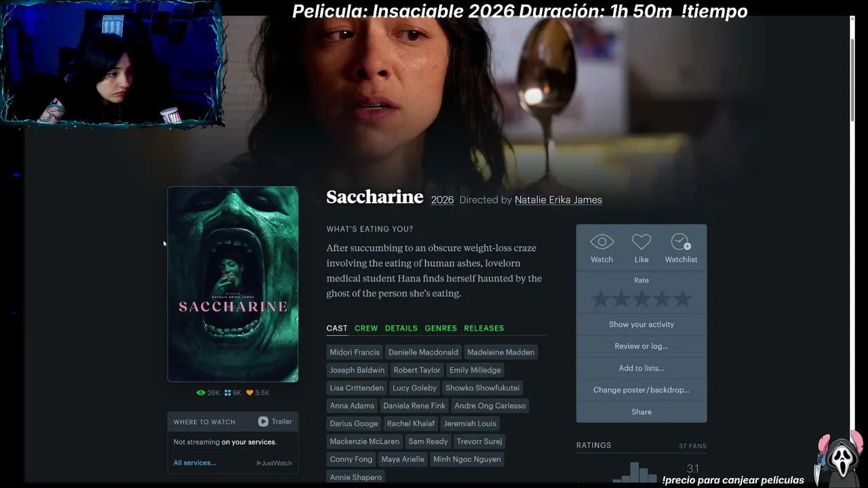
Task: Rate the film one star
Action: (x=601, y=298)
